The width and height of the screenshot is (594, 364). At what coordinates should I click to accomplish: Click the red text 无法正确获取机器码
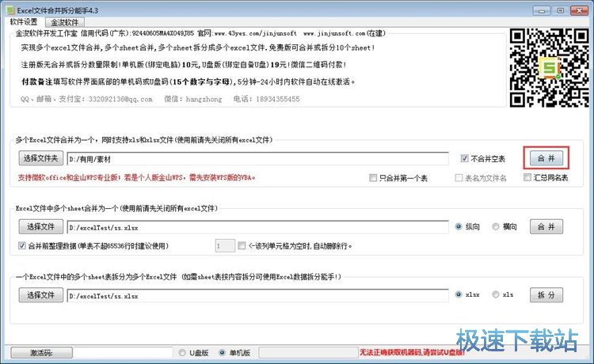click(412, 353)
